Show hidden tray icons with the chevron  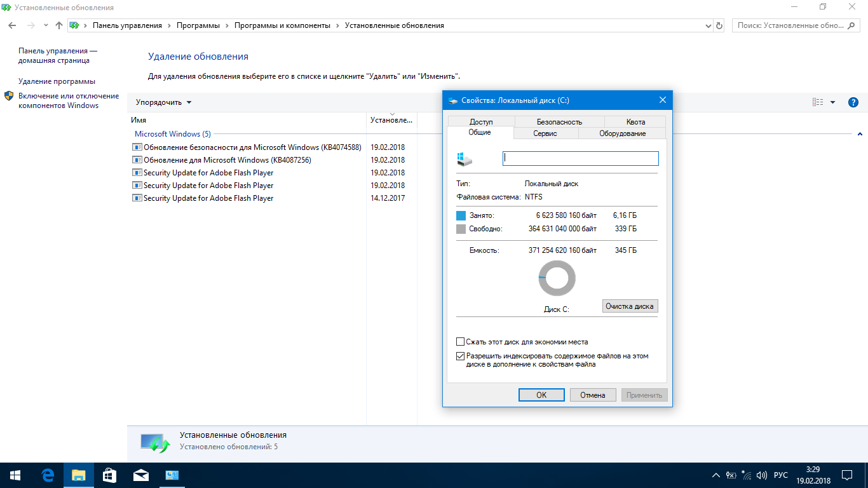pyautogui.click(x=716, y=475)
